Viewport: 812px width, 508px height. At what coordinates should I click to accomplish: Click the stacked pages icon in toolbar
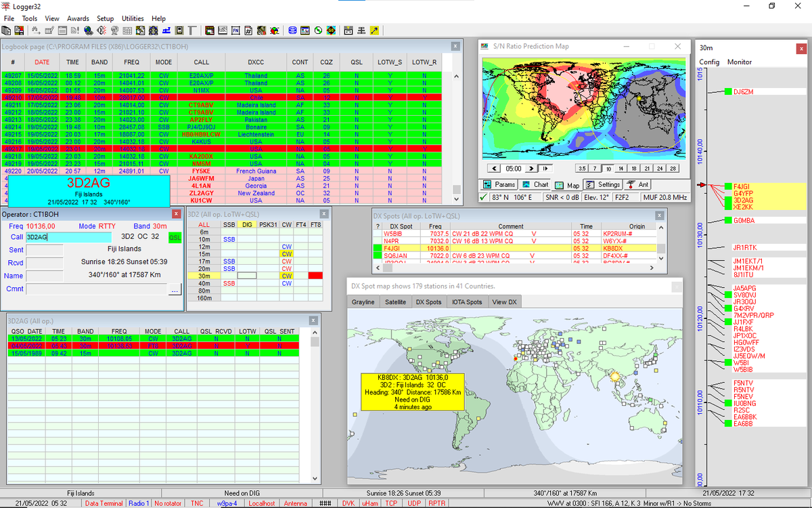(6, 30)
